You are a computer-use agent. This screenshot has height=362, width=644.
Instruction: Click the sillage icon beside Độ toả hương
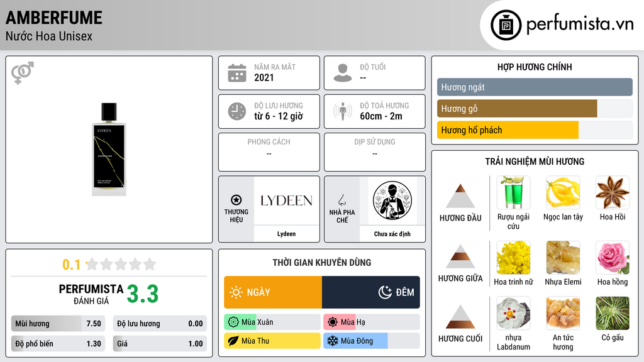(343, 111)
